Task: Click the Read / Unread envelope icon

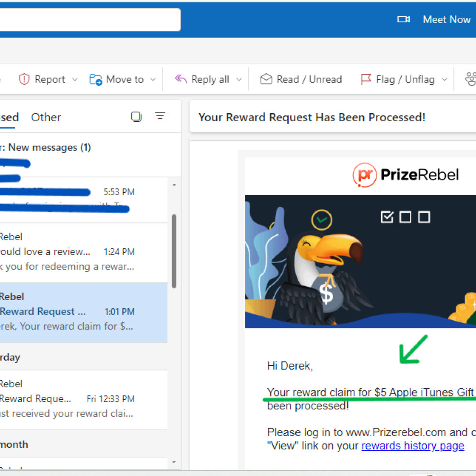Action: (266, 80)
